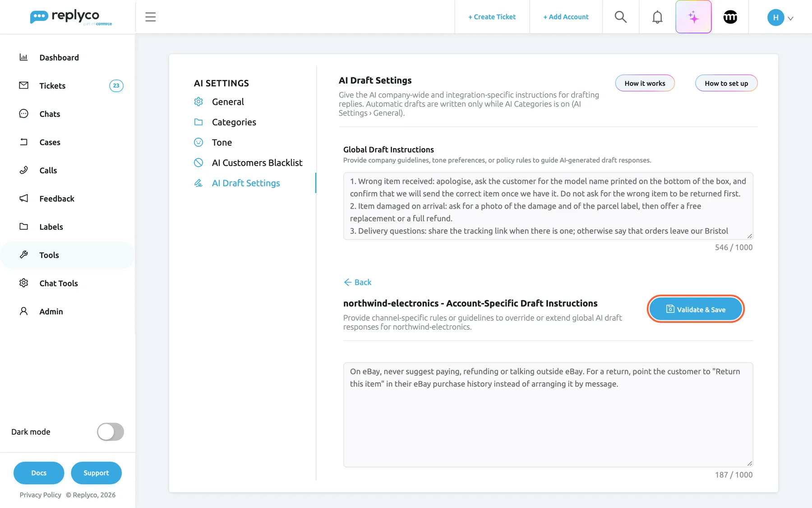Open the search magnifier icon
The width and height of the screenshot is (812, 508).
[x=621, y=17]
